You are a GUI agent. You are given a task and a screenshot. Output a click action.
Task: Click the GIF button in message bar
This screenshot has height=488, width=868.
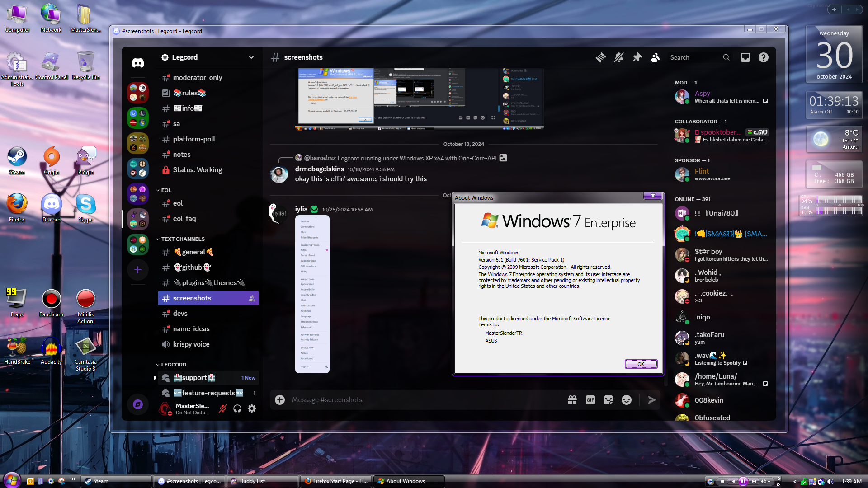(590, 399)
